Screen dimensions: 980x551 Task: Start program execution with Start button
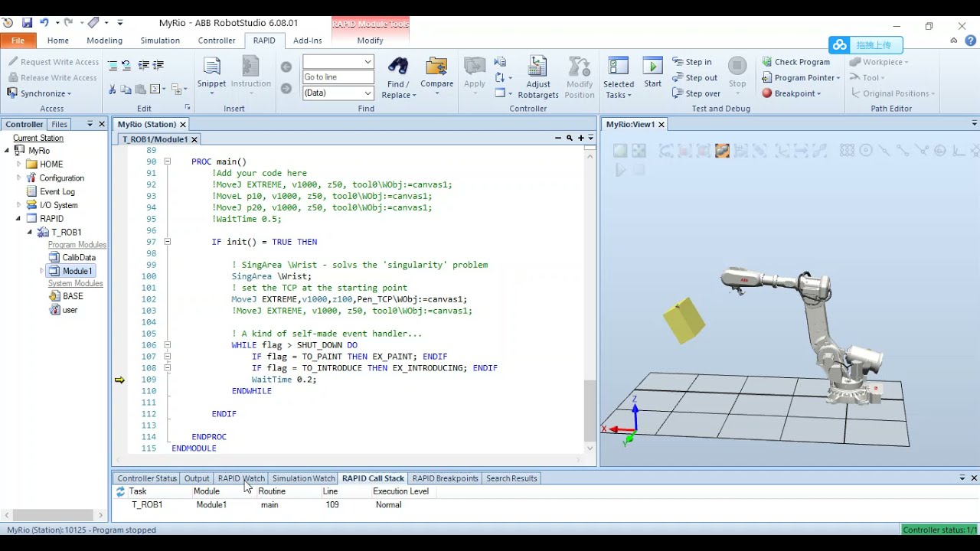[x=653, y=73]
